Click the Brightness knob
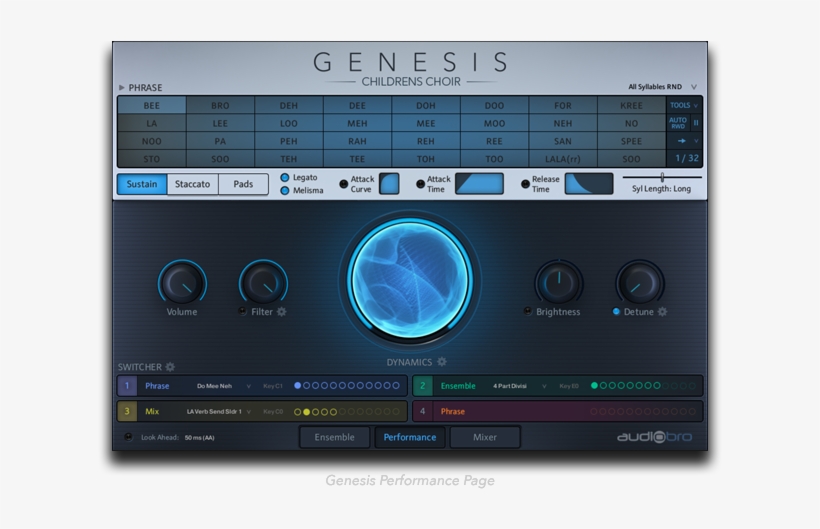The width and height of the screenshot is (820, 529). (559, 283)
